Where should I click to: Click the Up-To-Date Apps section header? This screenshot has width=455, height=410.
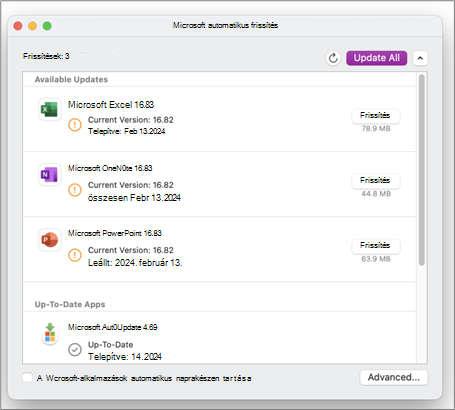[x=70, y=304]
